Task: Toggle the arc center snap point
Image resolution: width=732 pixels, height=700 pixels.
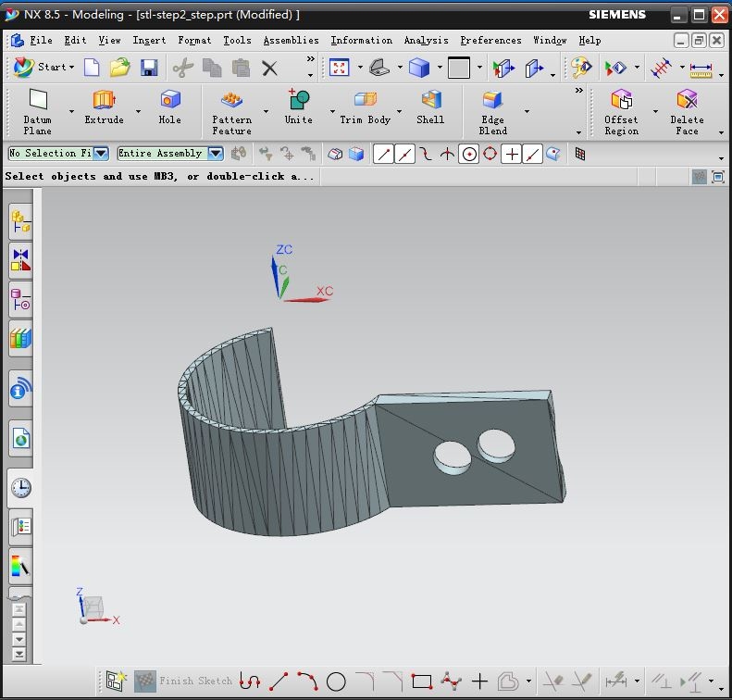Action: pyautogui.click(x=469, y=154)
